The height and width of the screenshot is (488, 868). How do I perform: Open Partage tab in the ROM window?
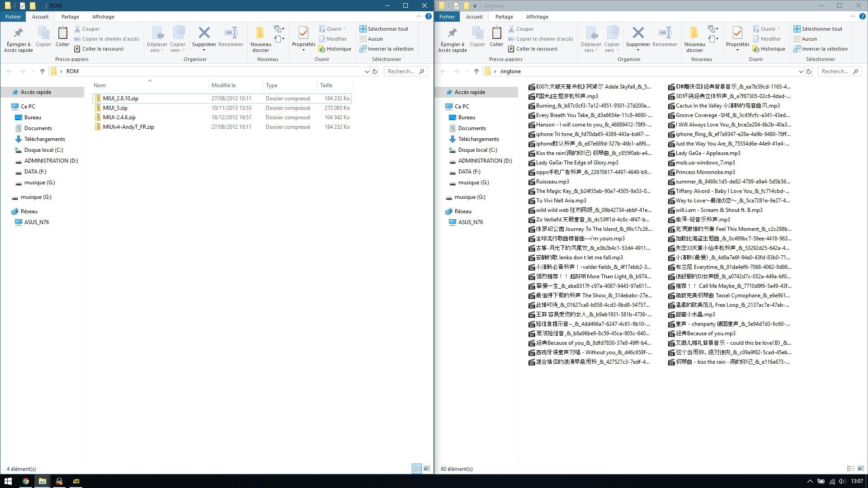coord(70,17)
